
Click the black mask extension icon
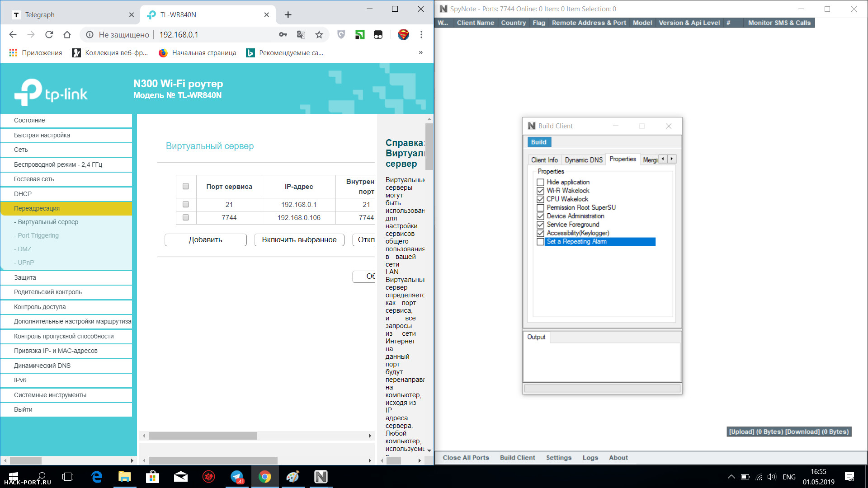(378, 35)
